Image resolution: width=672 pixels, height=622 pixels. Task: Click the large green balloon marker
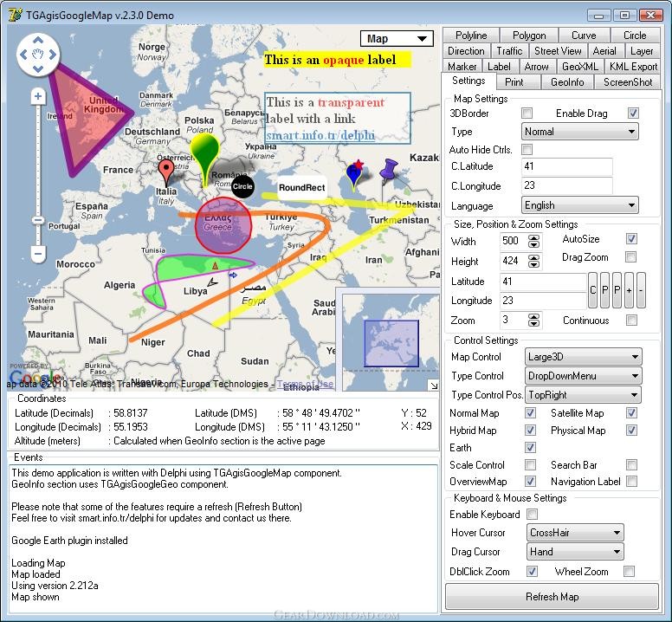(204, 159)
